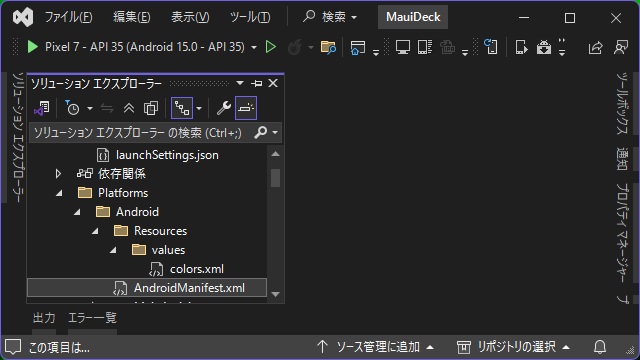The height and width of the screenshot is (360, 640).
Task: Click the Solution Explorer search magnifier icon
Action: coord(260,132)
